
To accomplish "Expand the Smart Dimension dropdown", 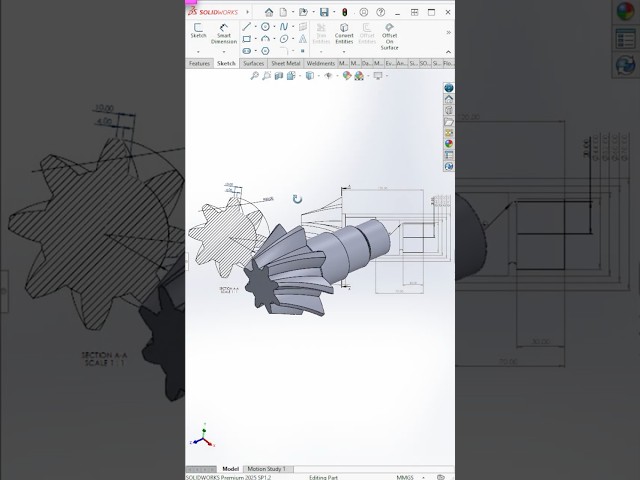I will tap(224, 52).
